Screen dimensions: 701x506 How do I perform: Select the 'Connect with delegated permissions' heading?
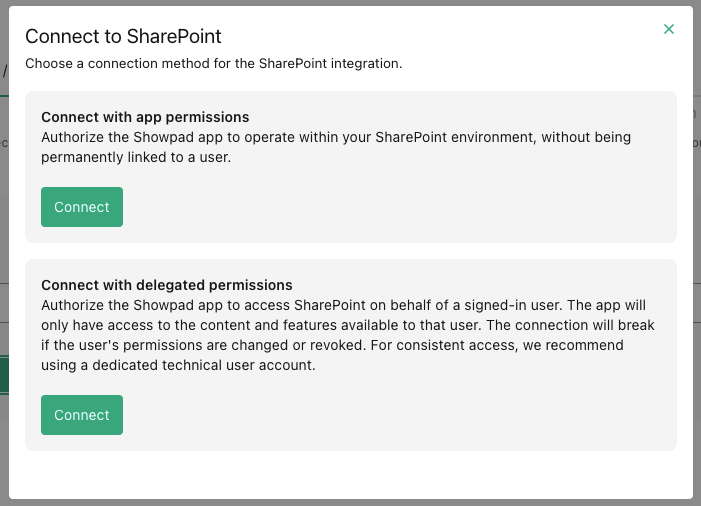point(167,285)
